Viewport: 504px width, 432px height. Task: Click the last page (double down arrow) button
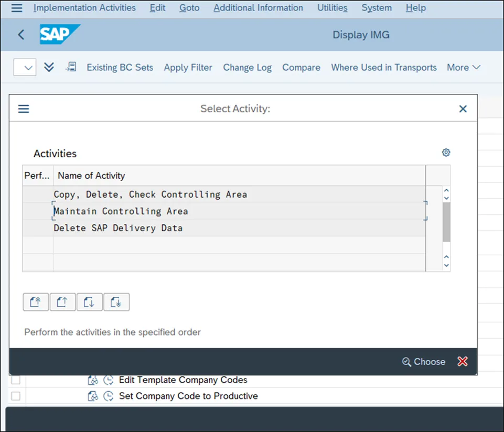pos(116,302)
